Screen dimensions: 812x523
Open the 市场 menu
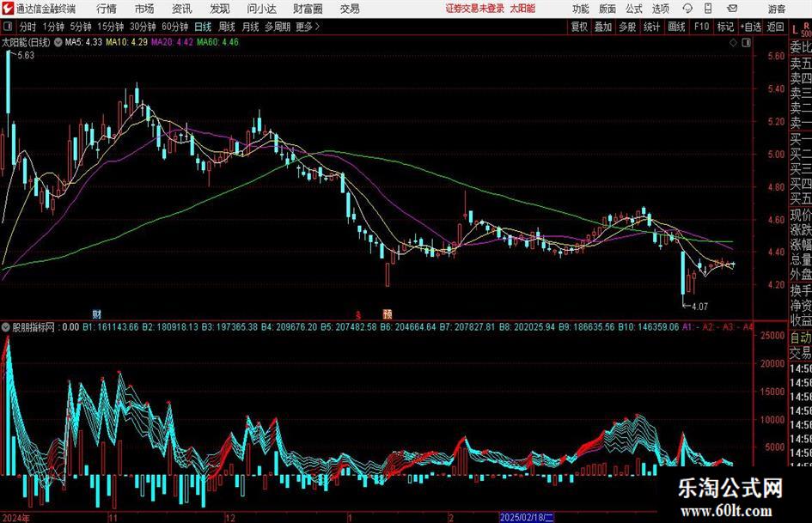click(144, 9)
